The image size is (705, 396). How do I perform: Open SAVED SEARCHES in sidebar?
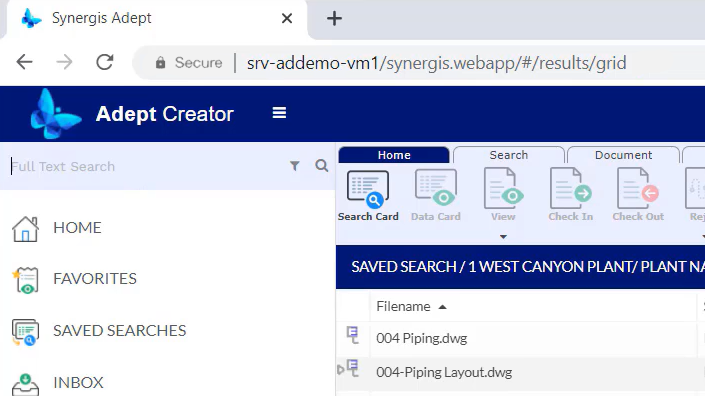point(120,331)
